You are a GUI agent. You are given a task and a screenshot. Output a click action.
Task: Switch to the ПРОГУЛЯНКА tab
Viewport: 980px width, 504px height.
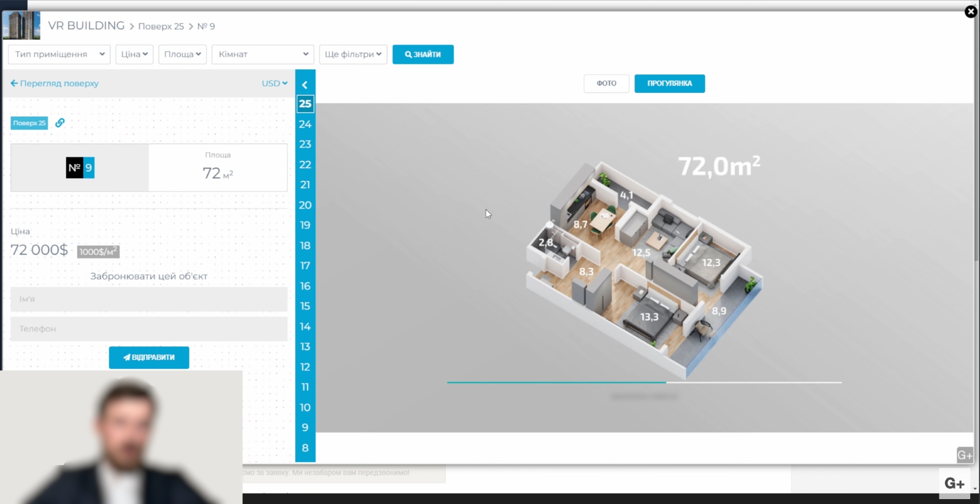coord(670,83)
